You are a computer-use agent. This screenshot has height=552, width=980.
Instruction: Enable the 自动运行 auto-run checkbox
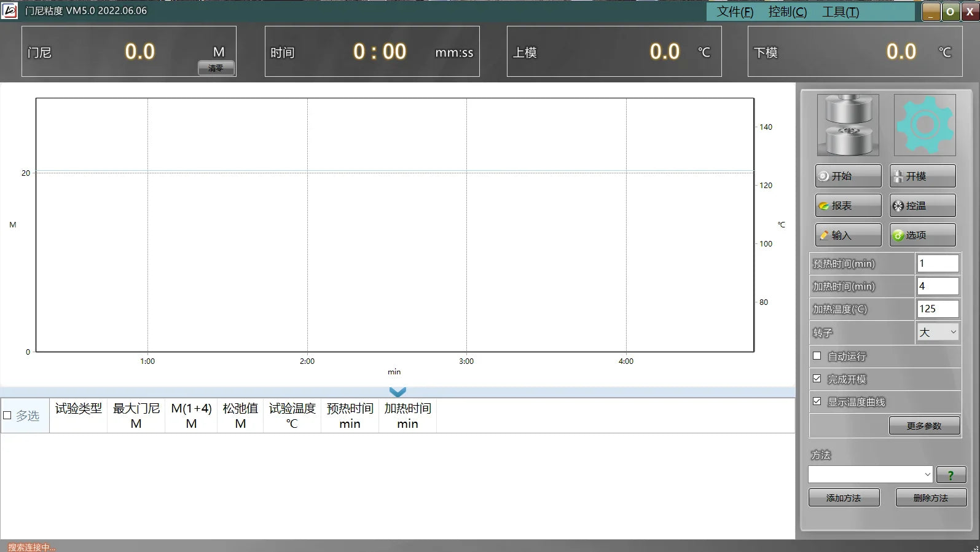[817, 356]
